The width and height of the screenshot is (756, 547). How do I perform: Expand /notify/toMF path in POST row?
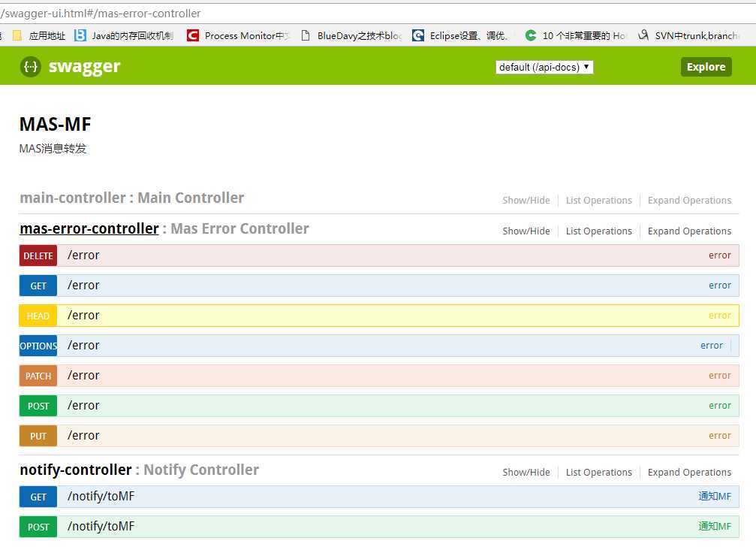click(x=101, y=526)
